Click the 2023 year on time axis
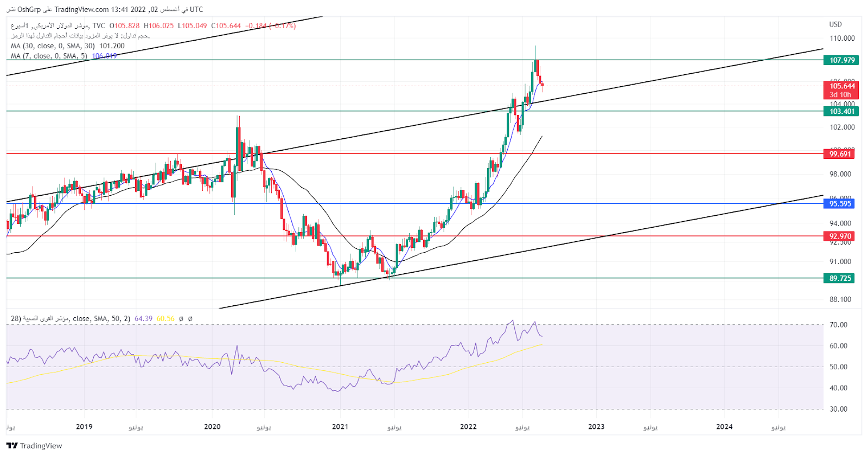This screenshot has width=868, height=456. [x=596, y=427]
